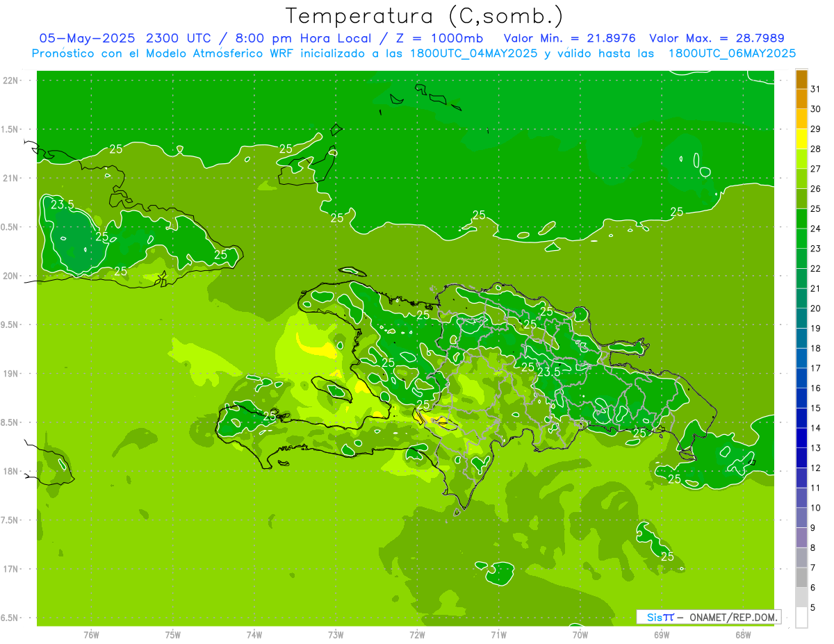Select the valid-until time "1800UTC_06MAY2025"

pos(732,53)
